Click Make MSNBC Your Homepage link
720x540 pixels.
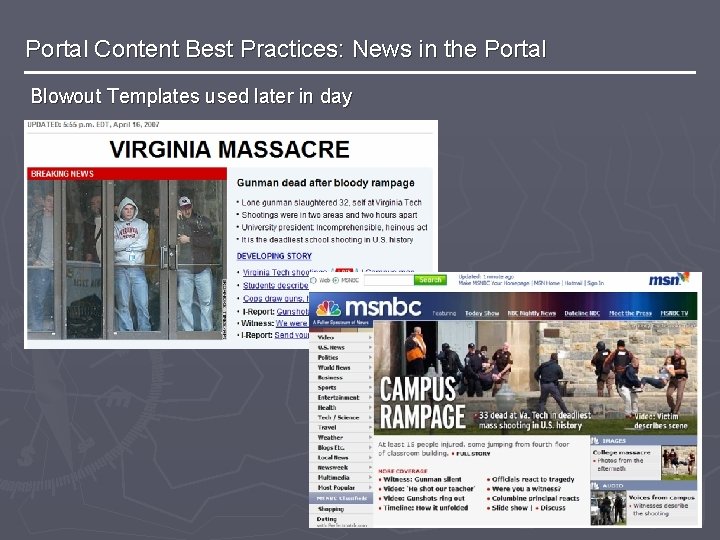tap(494, 283)
